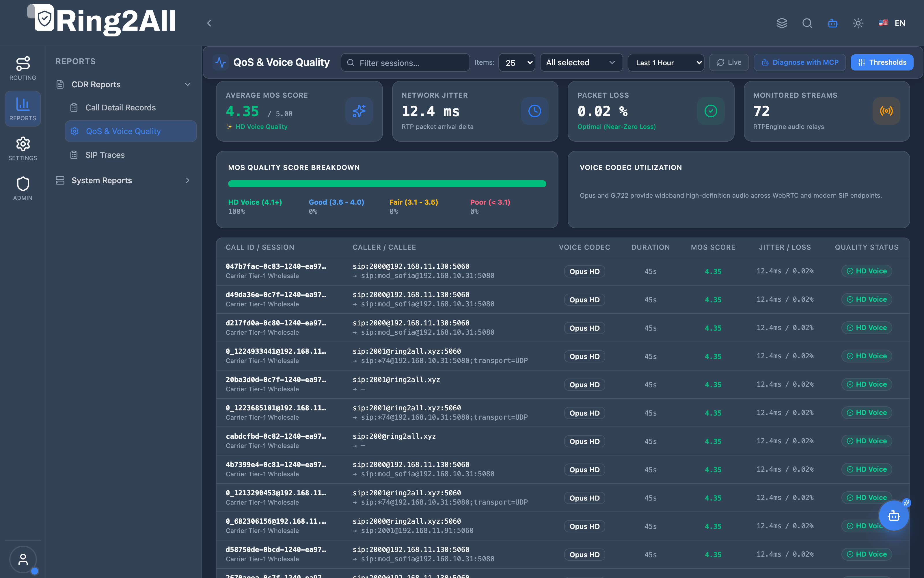Click the Ring2All shield logo
Image resolution: width=924 pixels, height=578 pixels.
(44, 18)
